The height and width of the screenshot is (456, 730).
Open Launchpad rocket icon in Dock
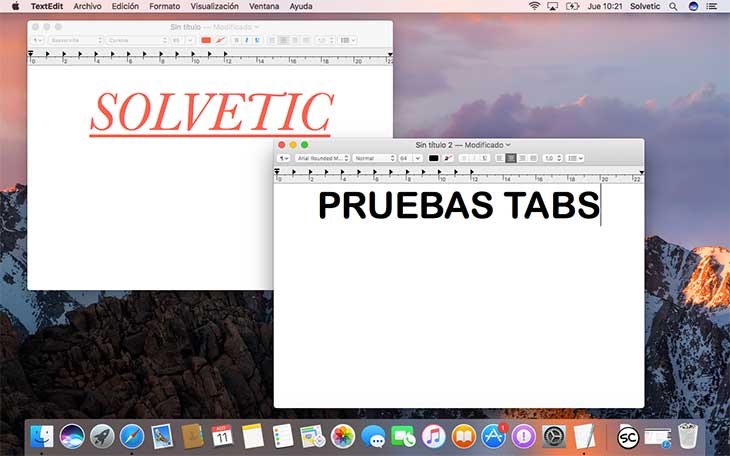[102, 436]
